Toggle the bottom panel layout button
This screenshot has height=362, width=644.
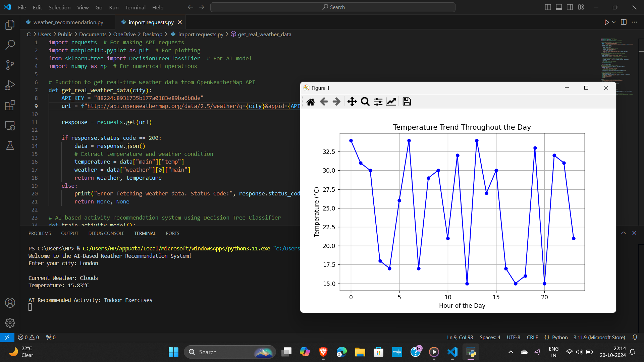[x=559, y=7]
